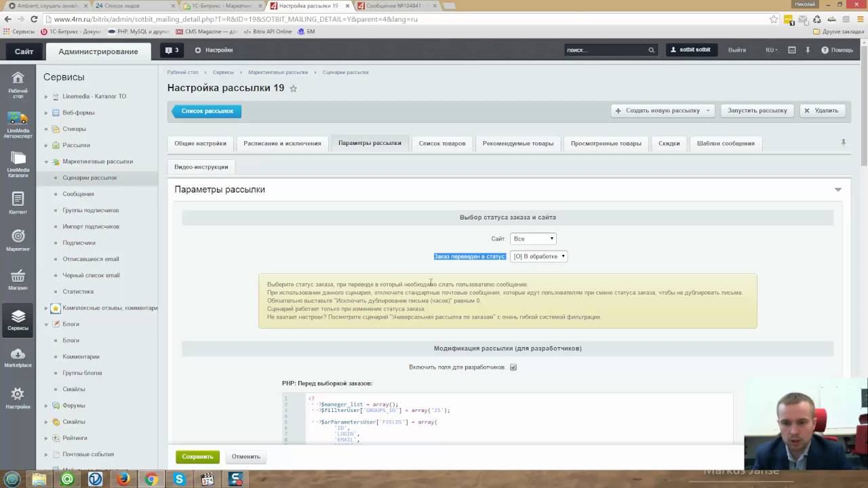Screen dimensions: 868x488
Task: Open user profile sotbit sotbit
Action: (691, 50)
